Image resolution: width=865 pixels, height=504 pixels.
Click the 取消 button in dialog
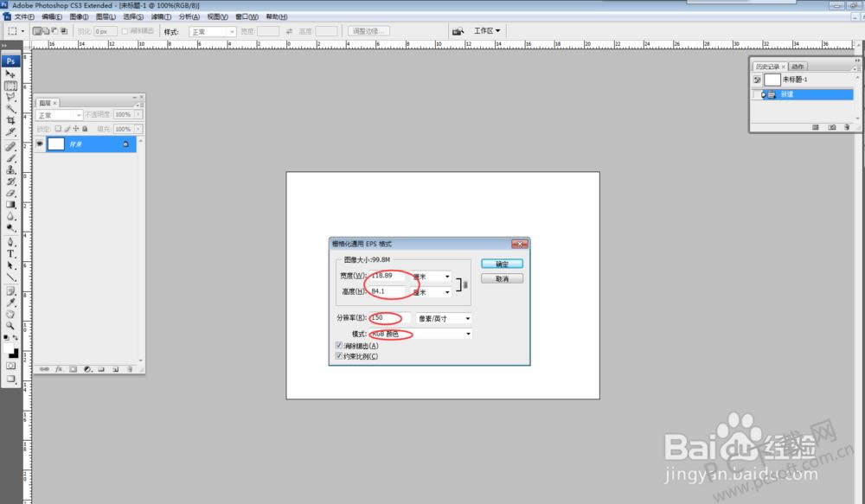pos(502,279)
